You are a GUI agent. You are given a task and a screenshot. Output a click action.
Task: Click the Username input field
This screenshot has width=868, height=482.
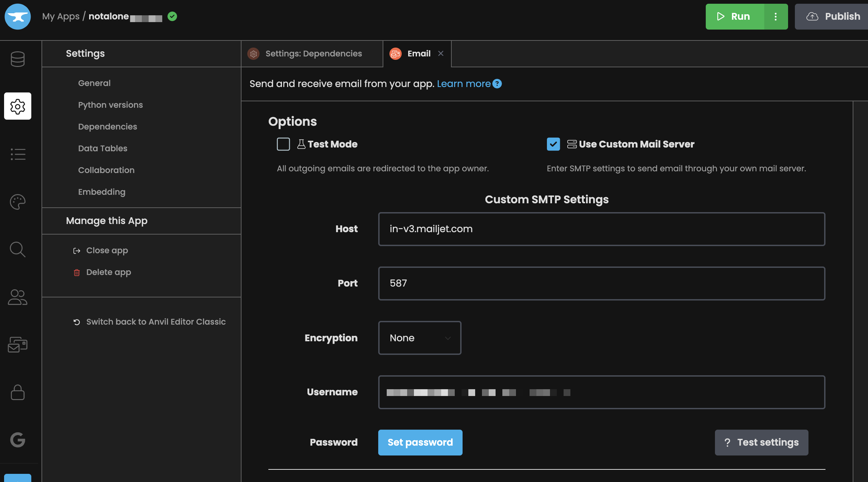[602, 392]
